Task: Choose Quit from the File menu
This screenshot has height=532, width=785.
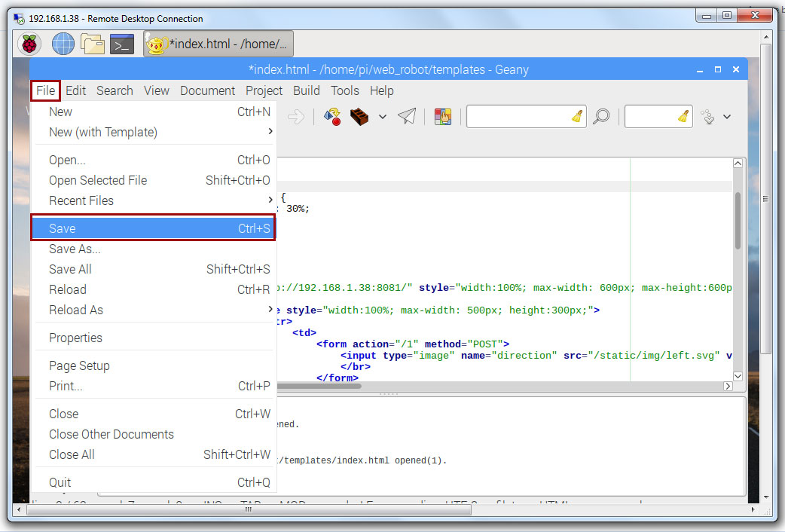Action: (154, 482)
